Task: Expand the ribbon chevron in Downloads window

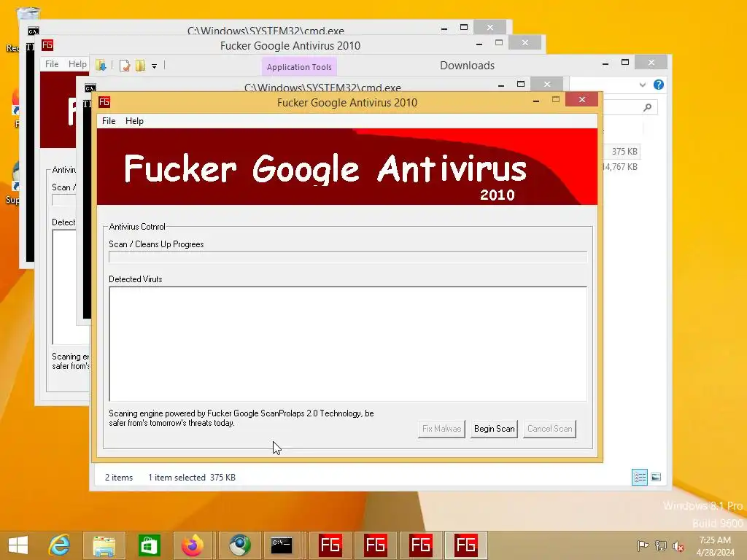Action: click(642, 85)
